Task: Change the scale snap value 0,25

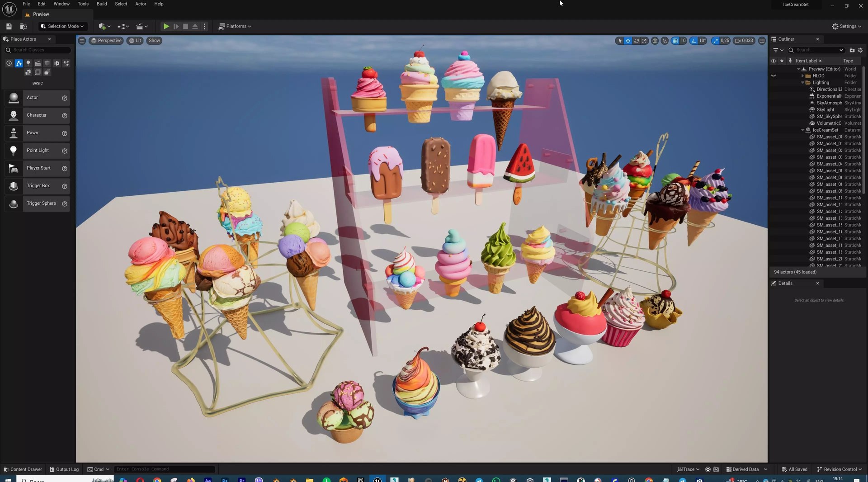Action: click(x=725, y=41)
